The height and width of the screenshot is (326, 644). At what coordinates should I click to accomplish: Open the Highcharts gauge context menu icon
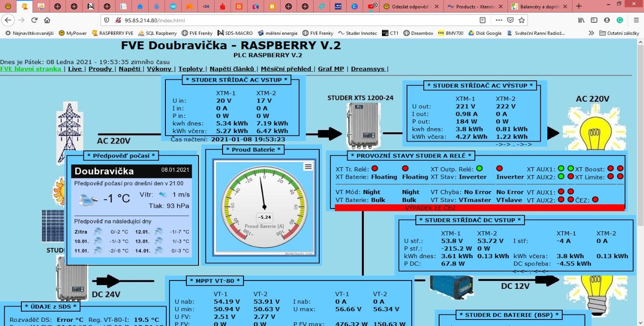308,166
